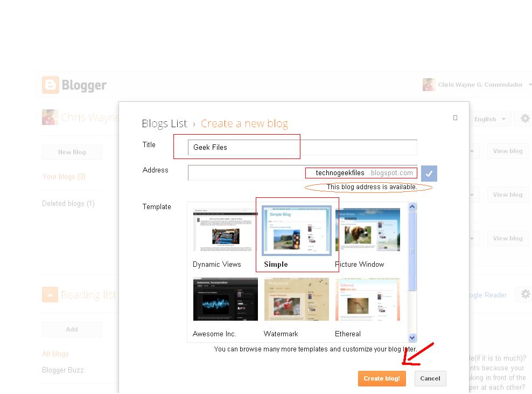
Task: Click the Blogs List breadcrumb
Action: click(x=164, y=123)
